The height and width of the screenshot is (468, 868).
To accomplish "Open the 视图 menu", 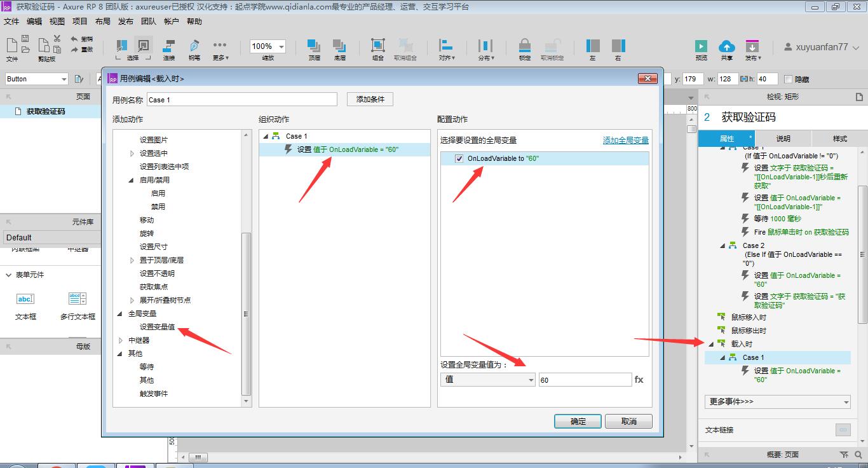I will click(x=57, y=22).
